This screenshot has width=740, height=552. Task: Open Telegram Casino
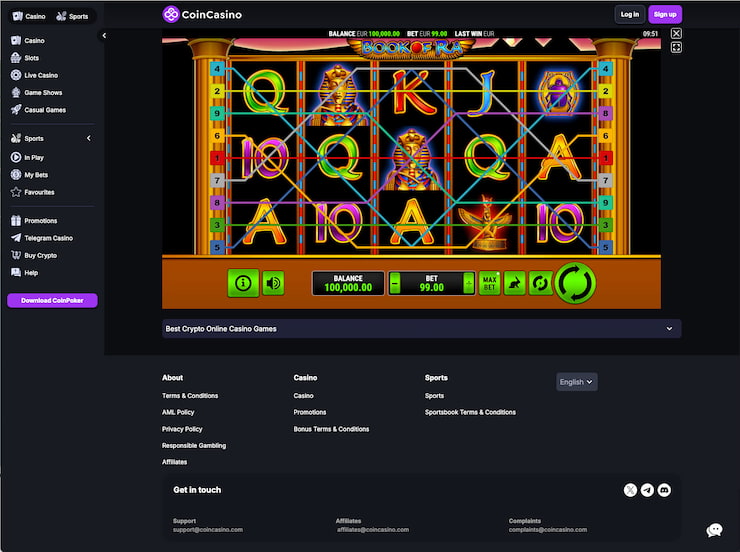42,238
